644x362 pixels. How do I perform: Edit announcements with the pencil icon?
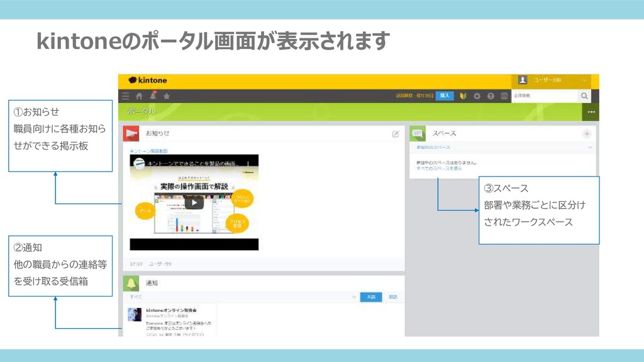pyautogui.click(x=396, y=134)
